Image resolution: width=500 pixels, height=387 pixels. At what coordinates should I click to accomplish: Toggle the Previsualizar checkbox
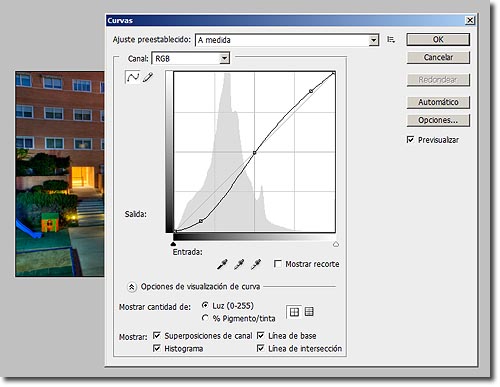tap(410, 139)
